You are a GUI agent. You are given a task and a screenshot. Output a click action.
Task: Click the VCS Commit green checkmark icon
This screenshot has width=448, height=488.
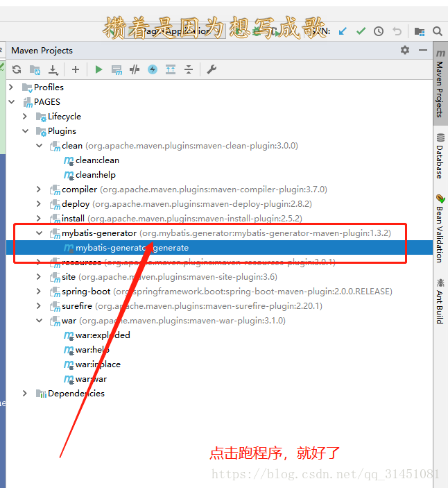361,31
